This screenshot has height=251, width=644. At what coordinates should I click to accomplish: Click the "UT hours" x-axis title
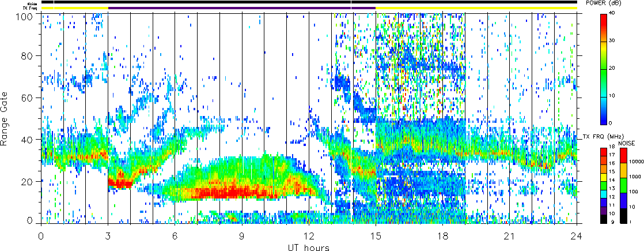pyautogui.click(x=308, y=247)
